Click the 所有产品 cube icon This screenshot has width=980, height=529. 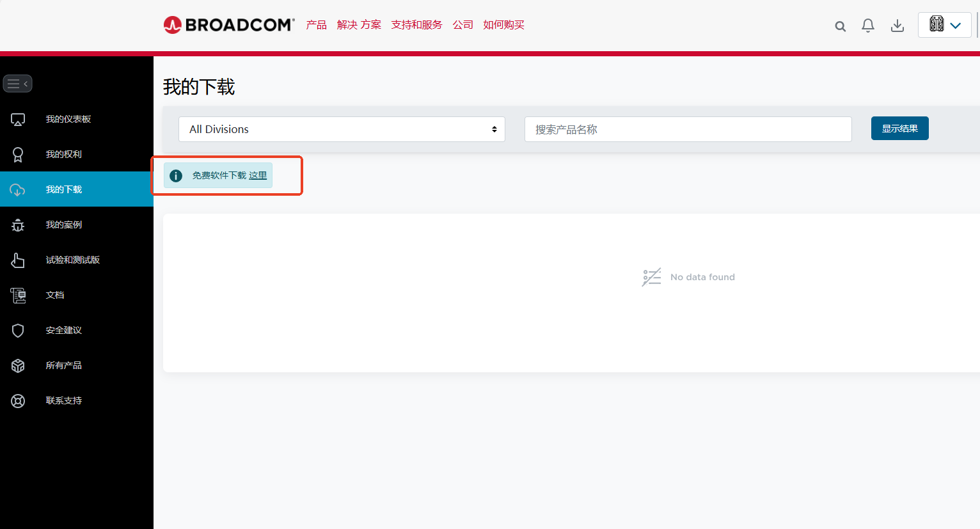pos(18,366)
